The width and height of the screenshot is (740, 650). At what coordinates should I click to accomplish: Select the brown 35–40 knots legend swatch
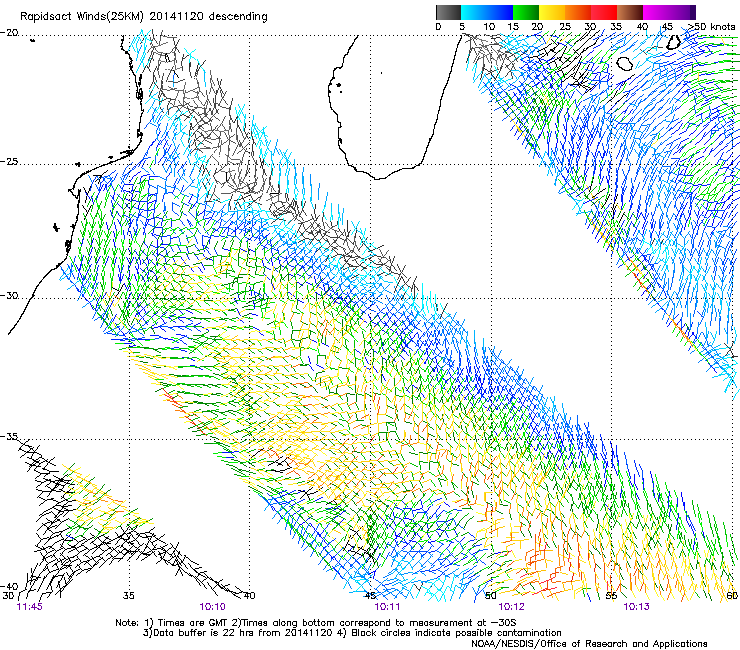coord(630,12)
